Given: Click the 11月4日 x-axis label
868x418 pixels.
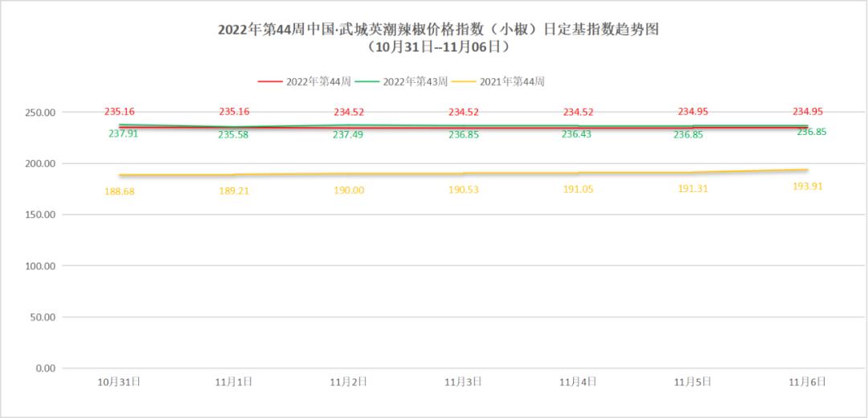Looking at the screenshot, I should pos(578,382).
